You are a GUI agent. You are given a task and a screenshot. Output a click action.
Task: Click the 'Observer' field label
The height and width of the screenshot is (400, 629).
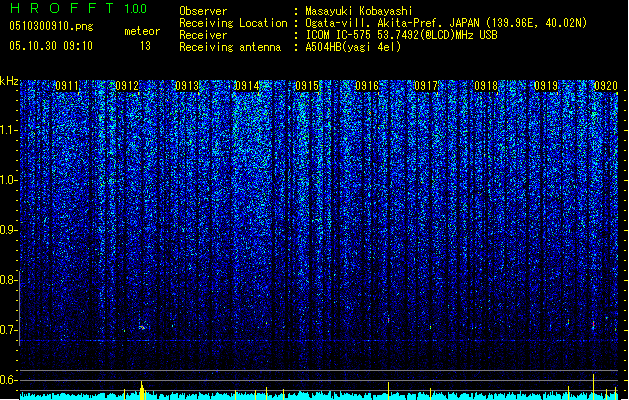(203, 11)
